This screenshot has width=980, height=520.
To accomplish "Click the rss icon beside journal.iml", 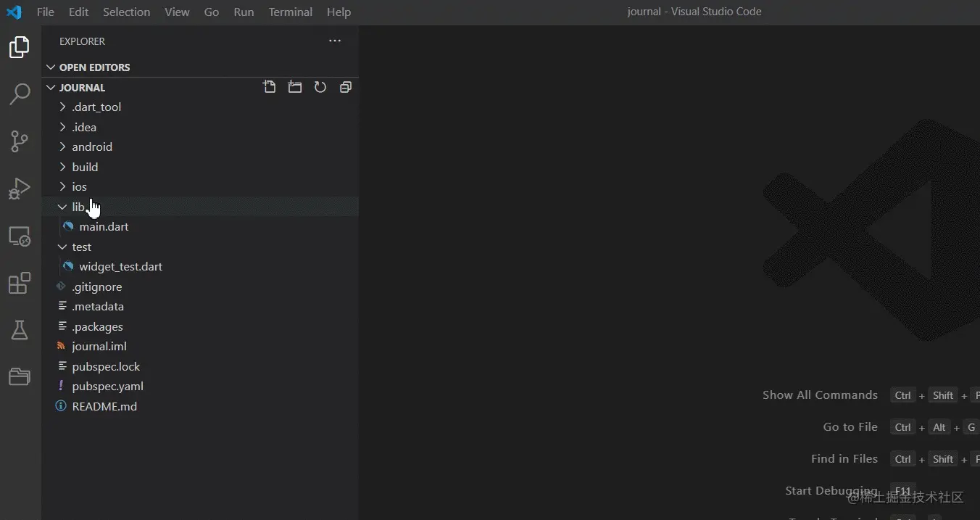I will point(62,346).
